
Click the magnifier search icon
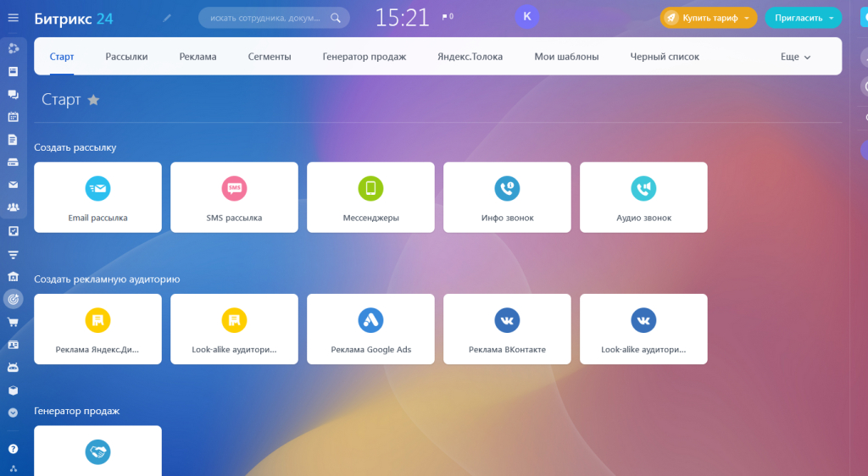(x=336, y=18)
